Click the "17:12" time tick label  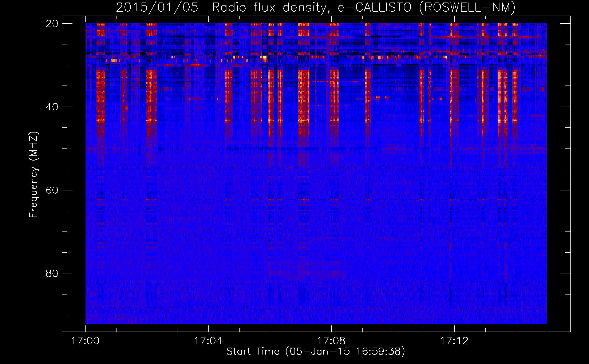point(454,341)
